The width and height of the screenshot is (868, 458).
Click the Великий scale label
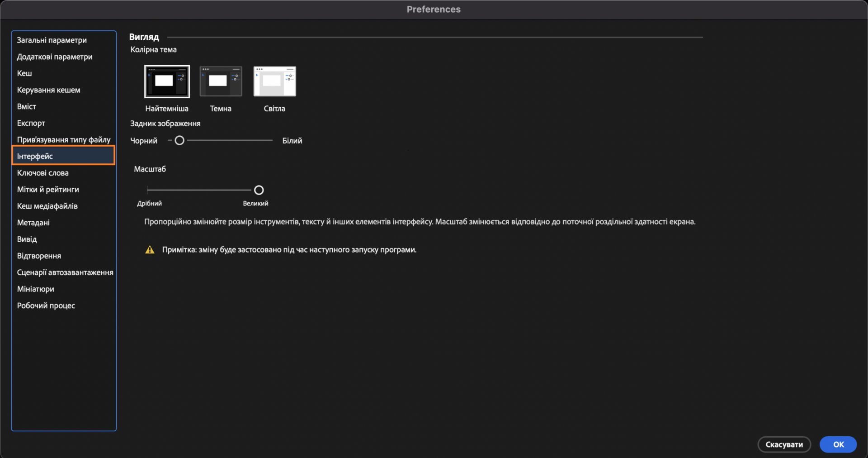tap(255, 204)
